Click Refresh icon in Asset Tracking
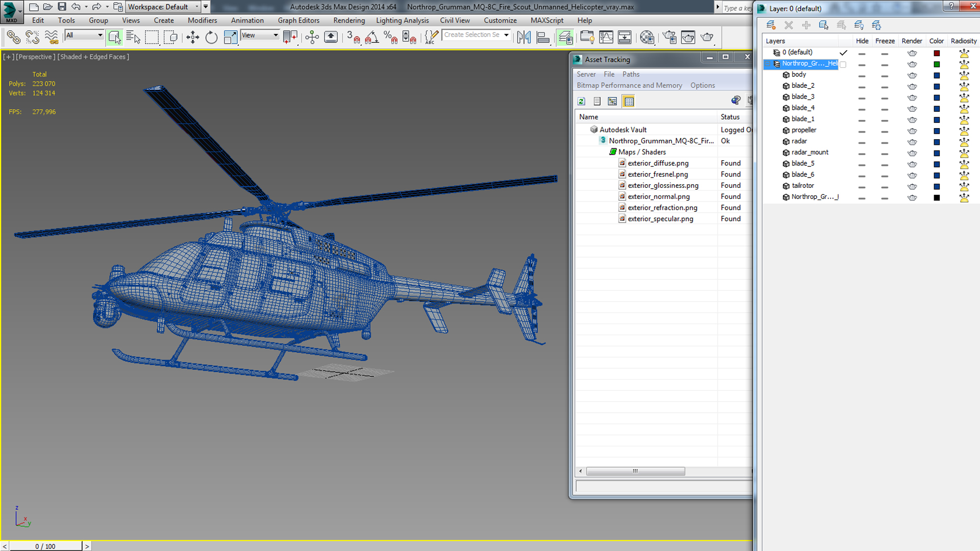980x551 pixels. point(581,101)
